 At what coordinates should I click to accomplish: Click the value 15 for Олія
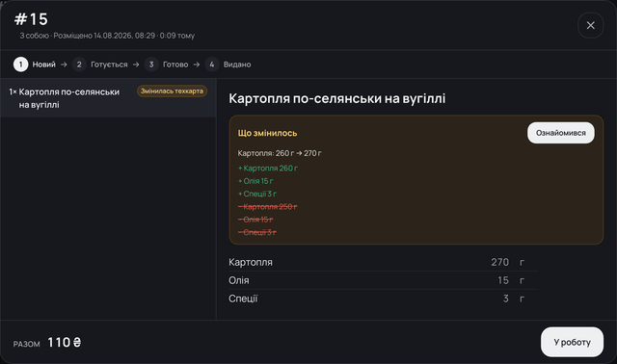click(x=503, y=280)
